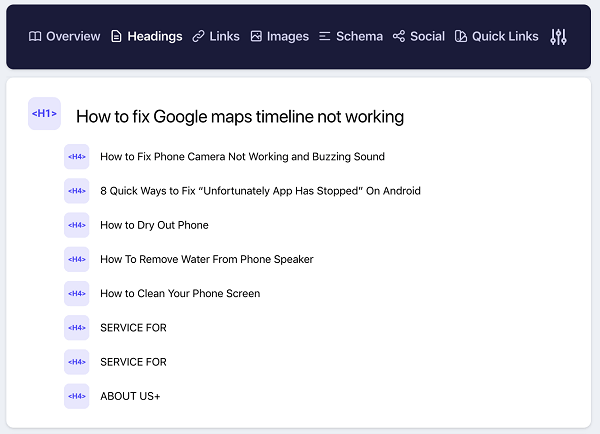Click the Images picture icon
Viewport: 600px width, 434px height.
click(256, 36)
